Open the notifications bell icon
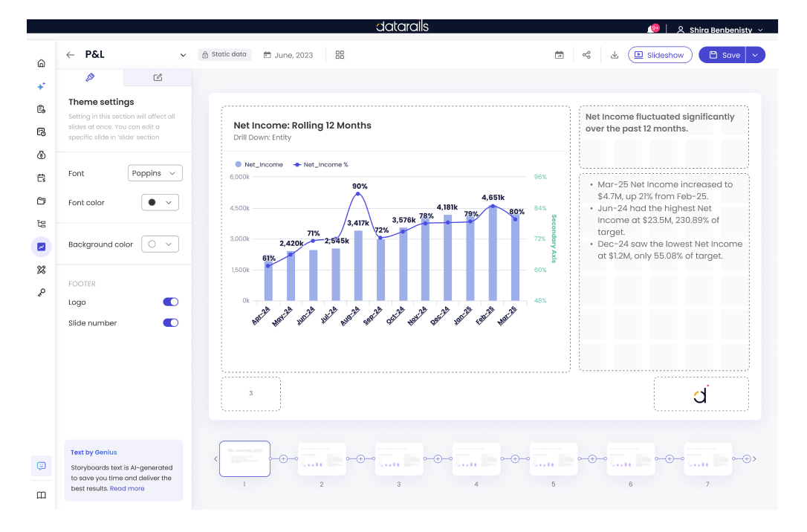 point(651,30)
